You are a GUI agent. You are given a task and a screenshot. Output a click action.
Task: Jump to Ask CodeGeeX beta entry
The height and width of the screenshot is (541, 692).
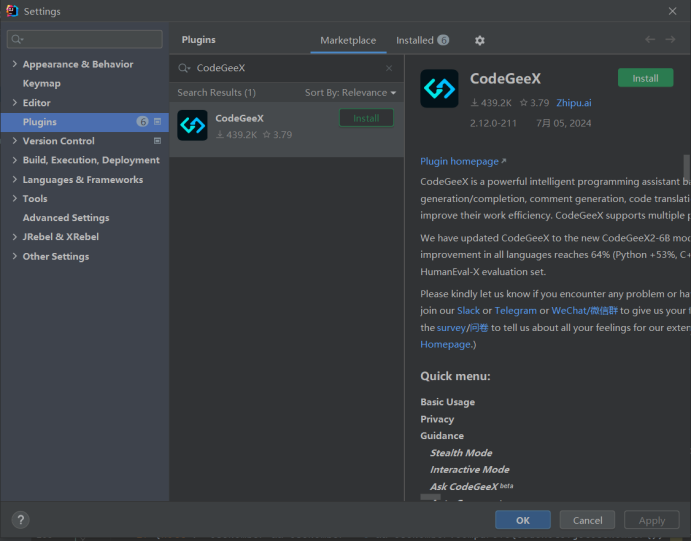coord(471,486)
